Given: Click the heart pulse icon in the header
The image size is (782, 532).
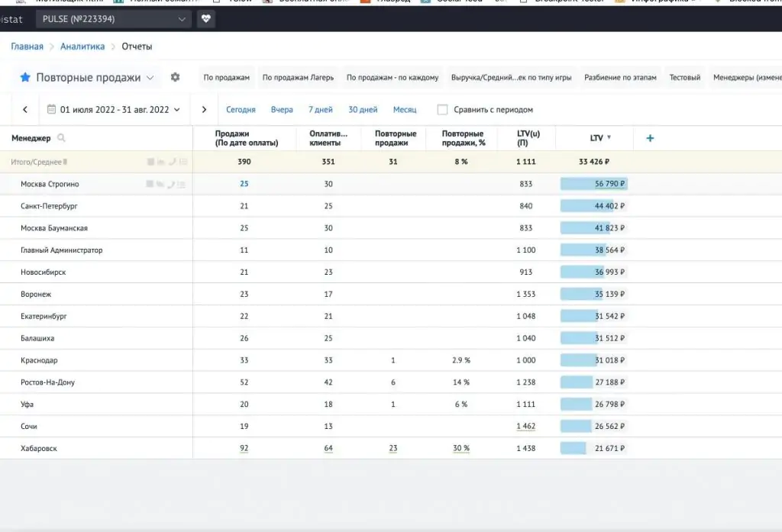Looking at the screenshot, I should (206, 19).
